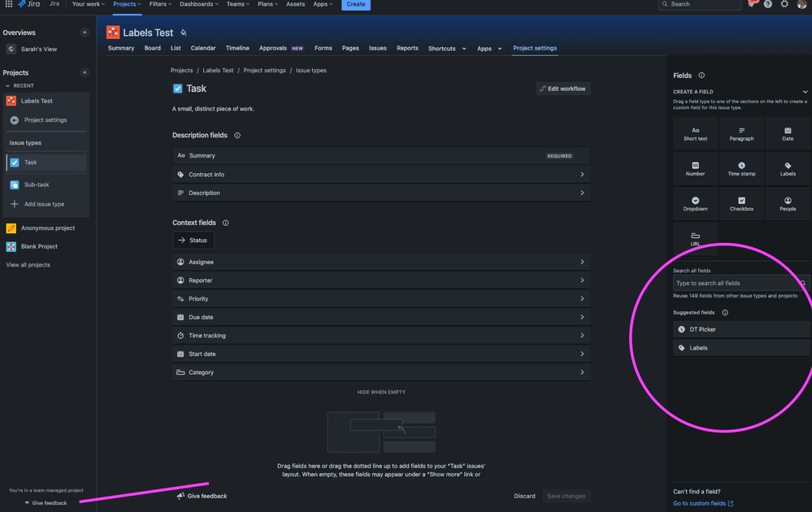
Task: Click the Edit workflow button
Action: [563, 89]
